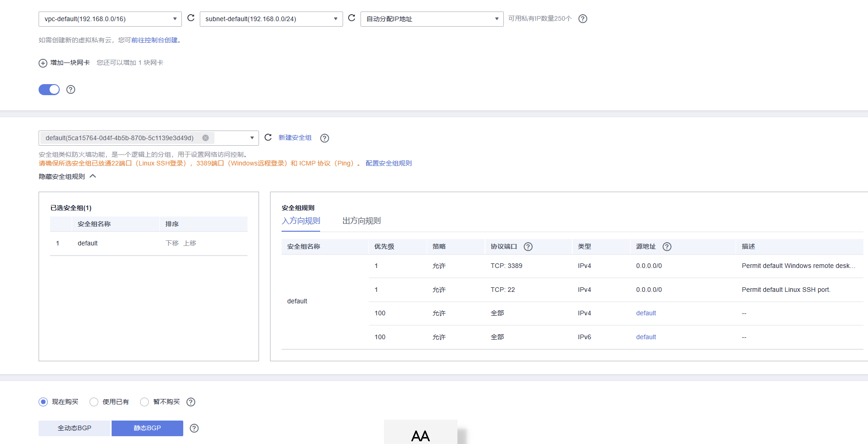Open help icon beside 暂不购买 option
The width and height of the screenshot is (868, 444).
(x=191, y=402)
